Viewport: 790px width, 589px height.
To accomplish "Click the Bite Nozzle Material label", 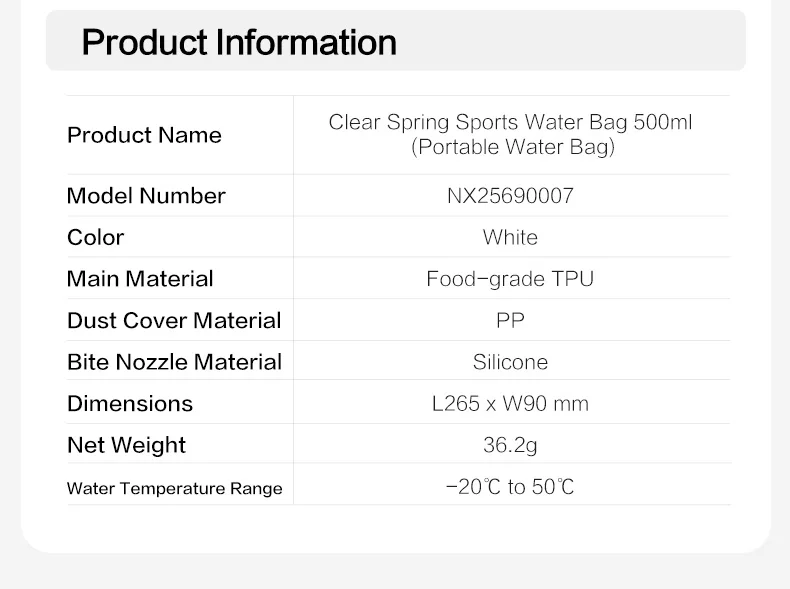I will coord(174,362).
